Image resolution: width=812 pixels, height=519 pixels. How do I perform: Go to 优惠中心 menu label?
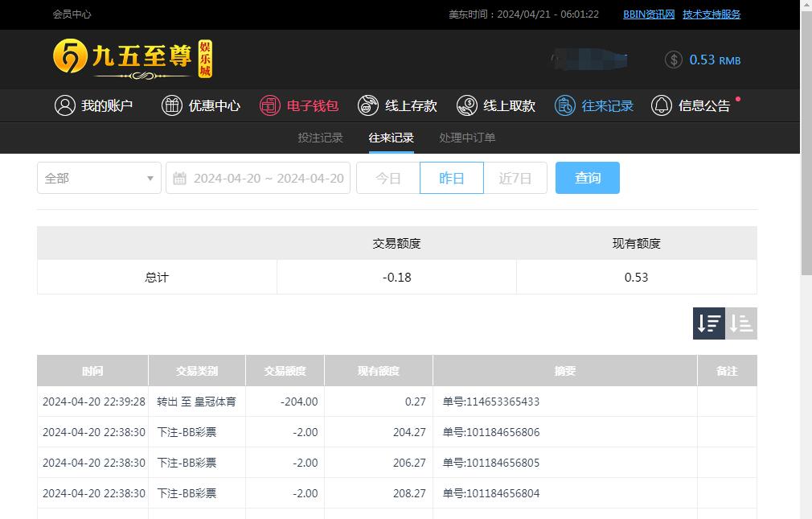pos(215,105)
